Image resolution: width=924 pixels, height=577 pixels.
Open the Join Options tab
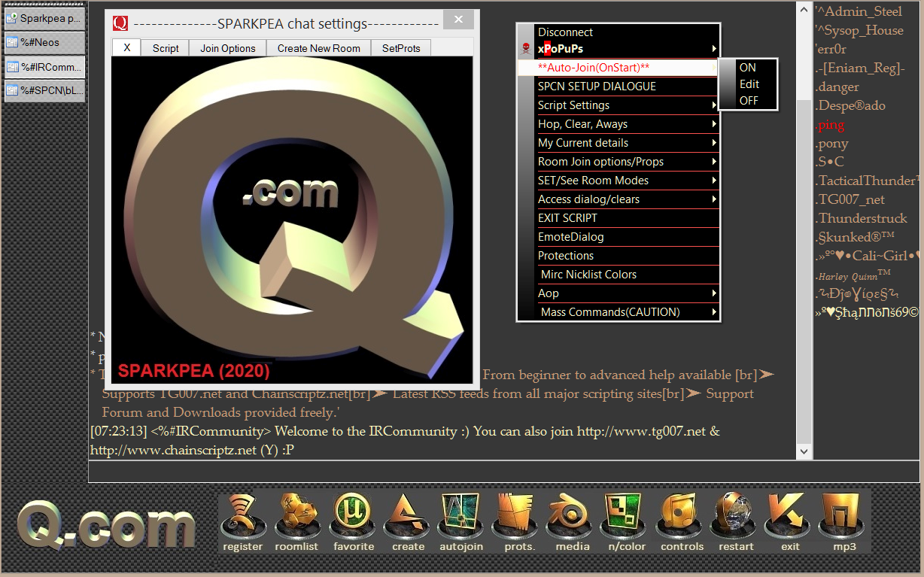click(228, 47)
